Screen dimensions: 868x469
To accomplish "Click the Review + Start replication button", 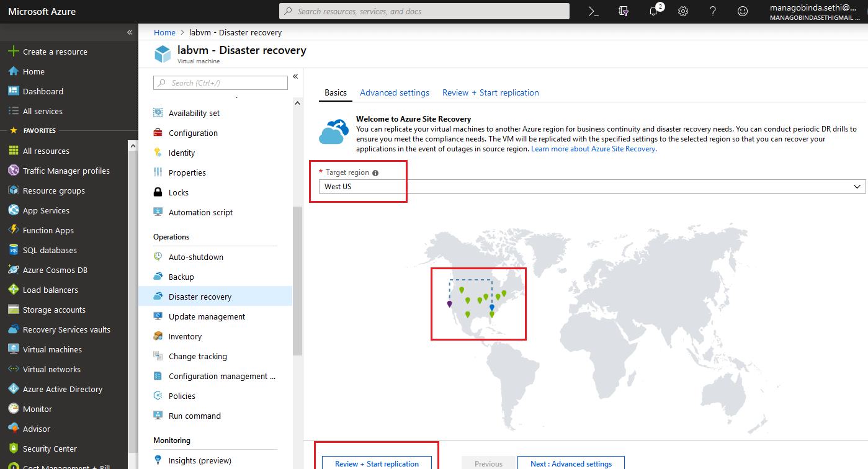I will coord(377,463).
